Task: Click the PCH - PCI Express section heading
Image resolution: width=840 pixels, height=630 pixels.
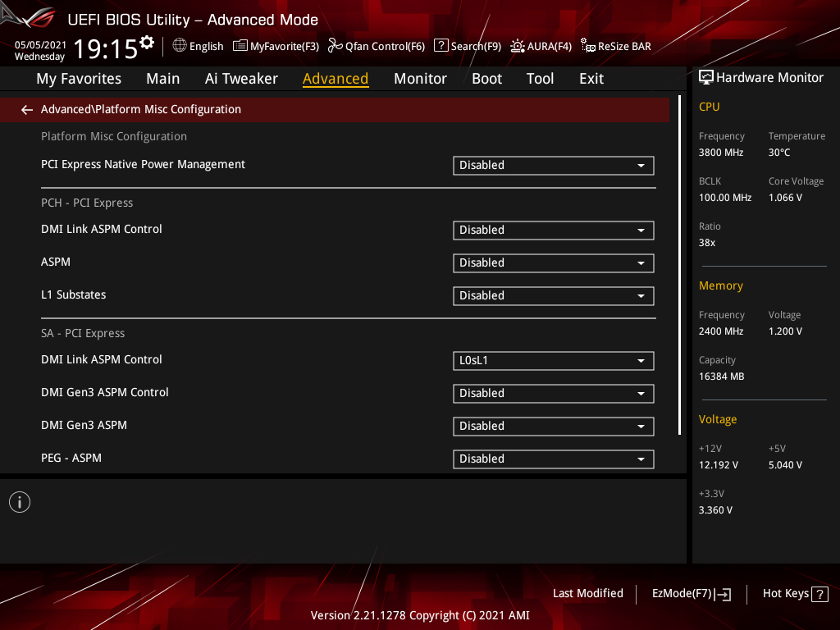Action: pyautogui.click(x=87, y=203)
